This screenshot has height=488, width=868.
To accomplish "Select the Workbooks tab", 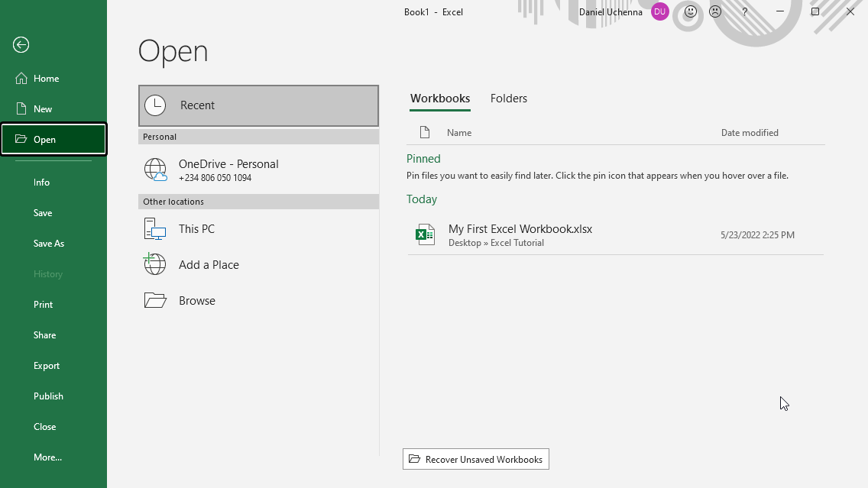I will click(x=440, y=99).
